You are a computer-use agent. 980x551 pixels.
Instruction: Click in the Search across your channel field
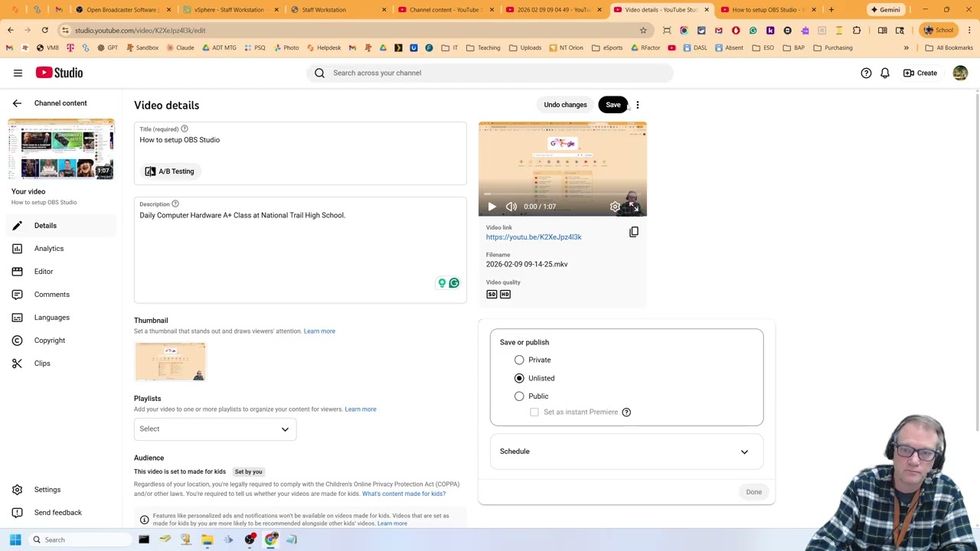pos(490,73)
